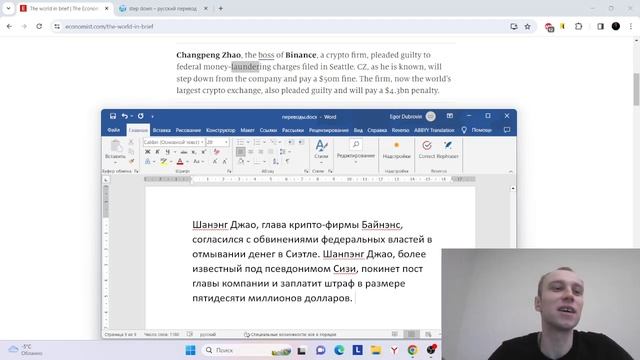Open the Windows Start menu

[x=190, y=350]
